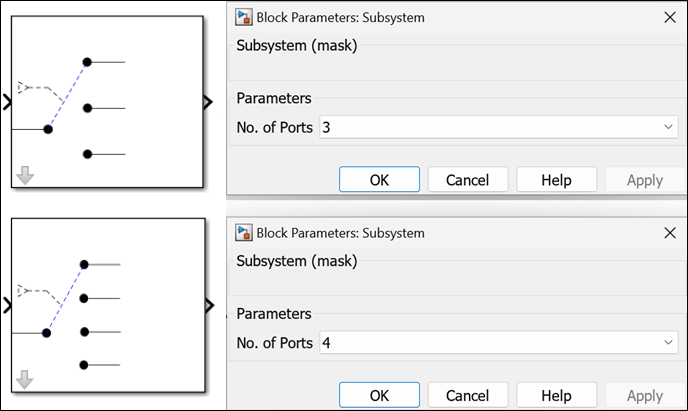Close the top Block Parameters: Subsystem window
688x411 pixels.
[668, 17]
